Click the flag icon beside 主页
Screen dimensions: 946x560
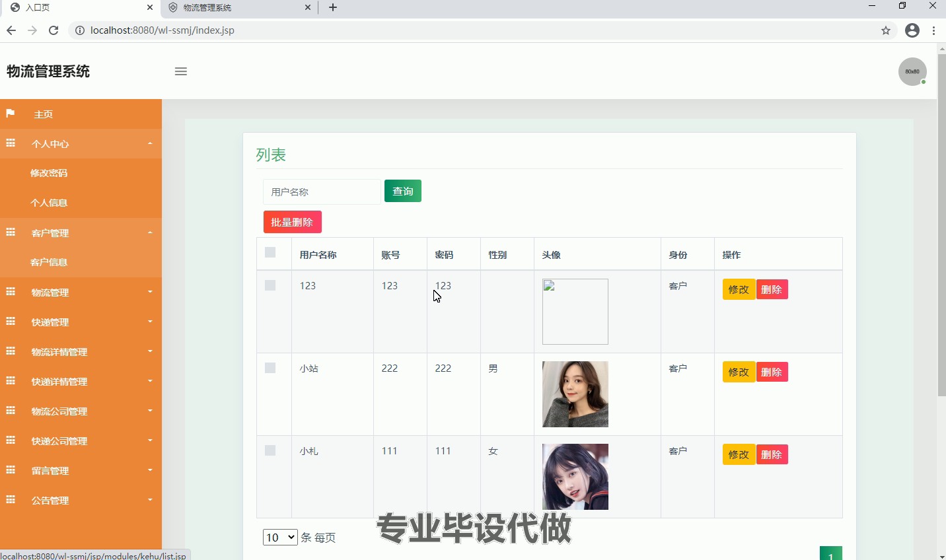click(11, 114)
